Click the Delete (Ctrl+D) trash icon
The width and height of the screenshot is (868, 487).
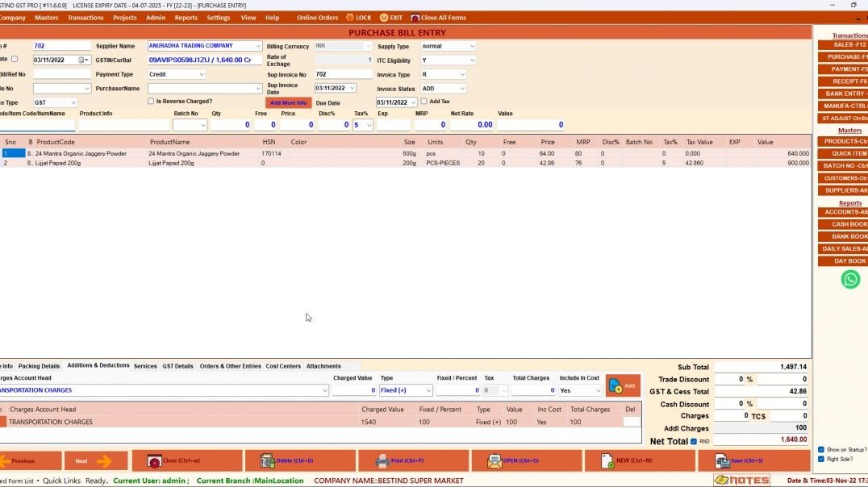267,460
